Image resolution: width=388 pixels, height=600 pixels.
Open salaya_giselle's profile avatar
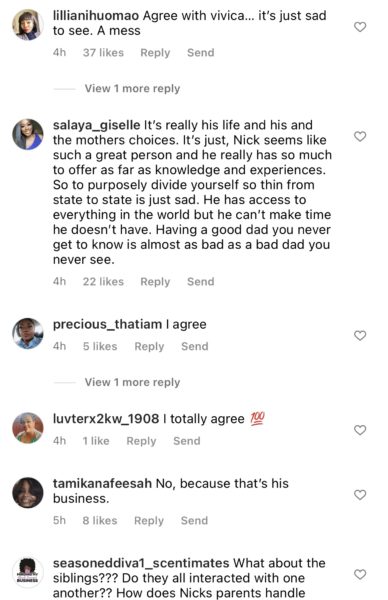(28, 134)
